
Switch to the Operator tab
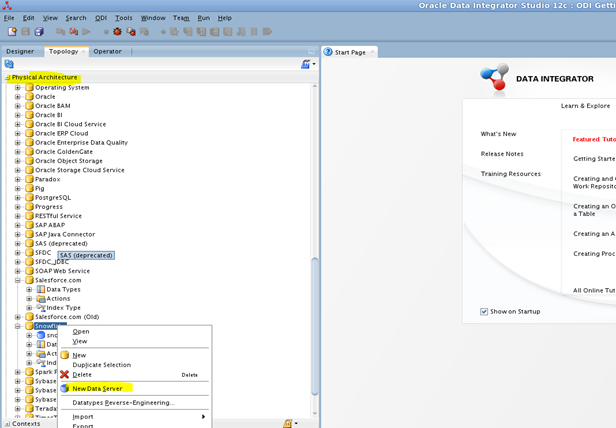107,51
